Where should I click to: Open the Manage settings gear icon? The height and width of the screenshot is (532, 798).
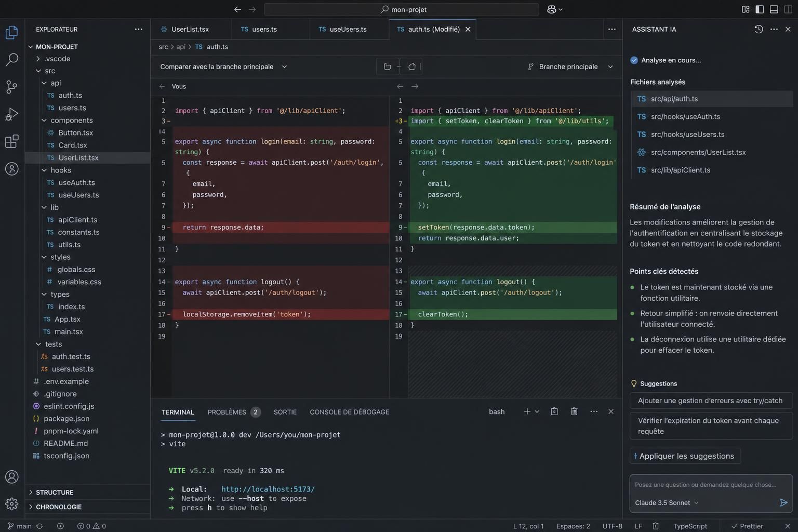coord(11,504)
